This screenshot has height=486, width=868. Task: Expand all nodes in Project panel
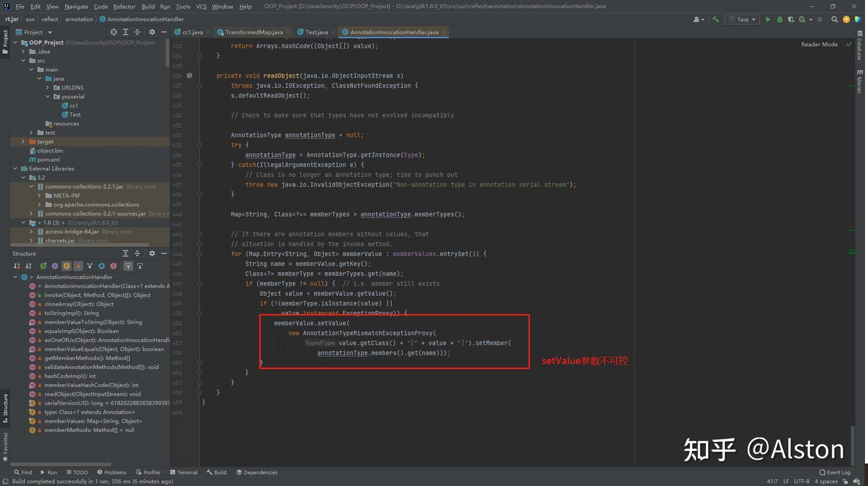click(x=125, y=32)
